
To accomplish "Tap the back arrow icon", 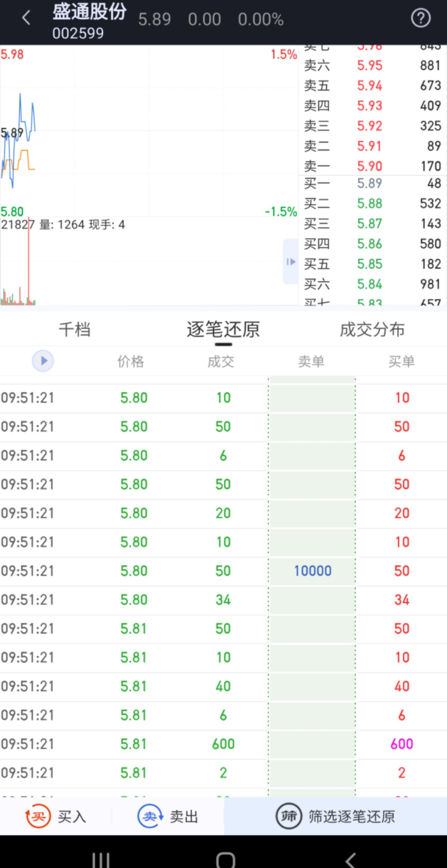I will [26, 19].
